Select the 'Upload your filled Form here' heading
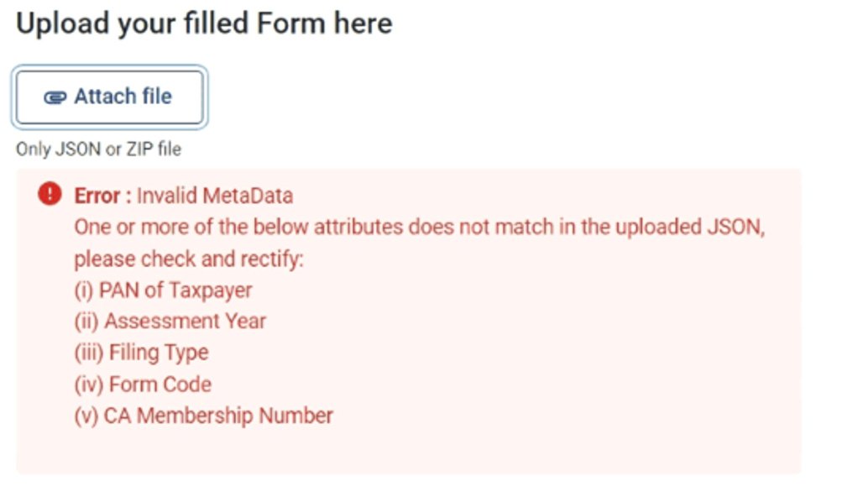This screenshot has height=502, width=868. [204, 24]
